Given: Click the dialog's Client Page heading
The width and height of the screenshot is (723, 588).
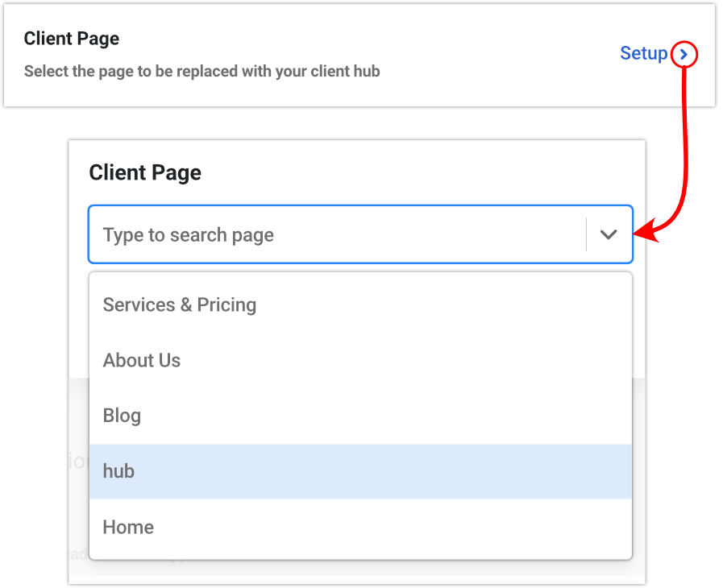Looking at the screenshot, I should click(145, 173).
